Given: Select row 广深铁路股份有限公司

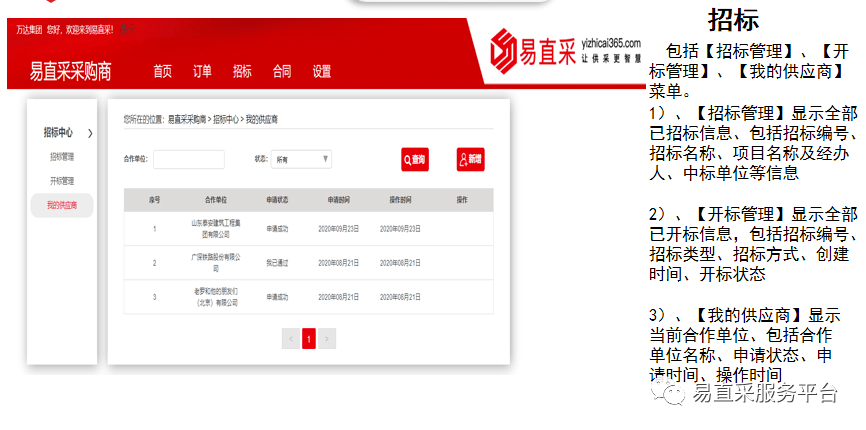Looking at the screenshot, I should click(308, 263).
